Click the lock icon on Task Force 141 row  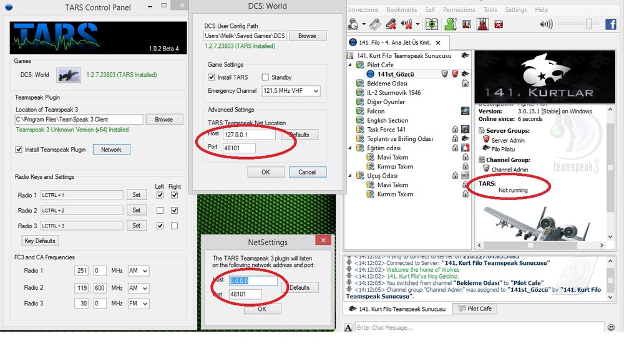click(x=455, y=129)
